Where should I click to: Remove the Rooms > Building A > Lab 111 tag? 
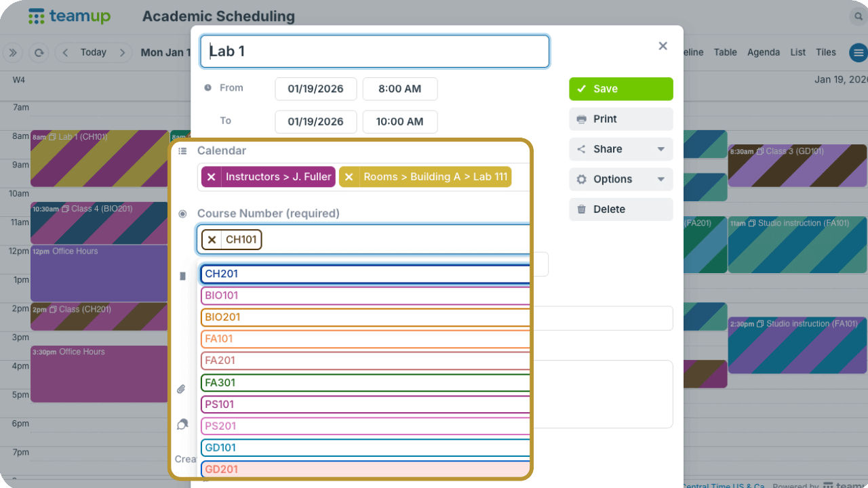tap(349, 177)
